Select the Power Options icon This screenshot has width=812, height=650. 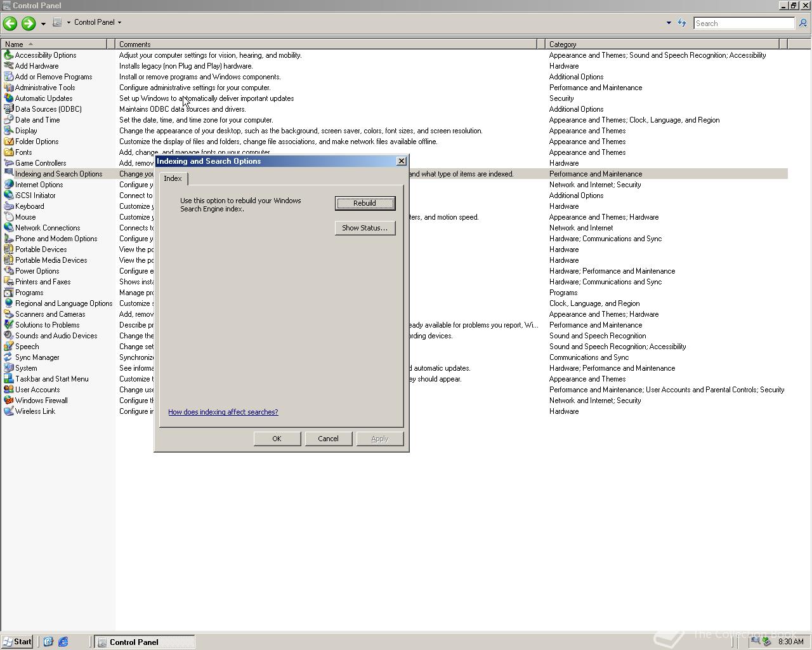click(x=9, y=271)
